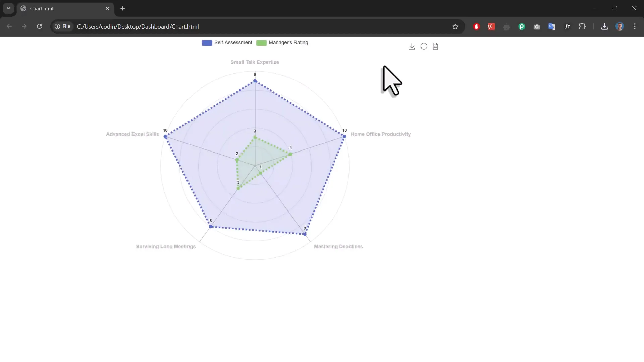Image resolution: width=644 pixels, height=362 pixels.
Task: Open the screenshot camera extension
Action: pos(537,26)
